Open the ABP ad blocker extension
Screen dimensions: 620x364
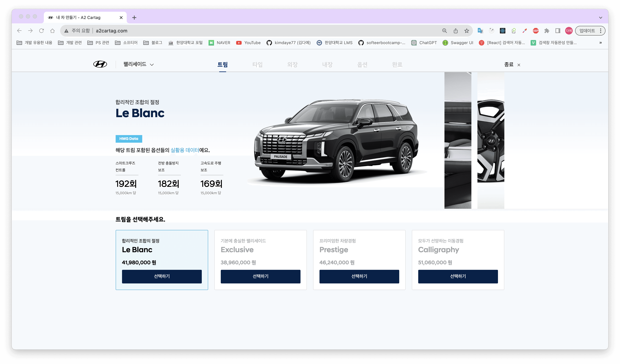coord(535,31)
